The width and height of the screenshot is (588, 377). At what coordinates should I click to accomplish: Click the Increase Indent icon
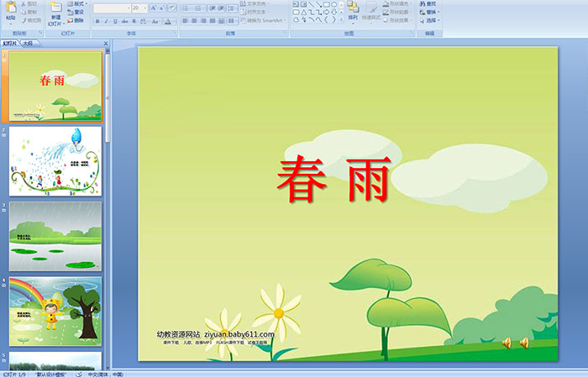tap(221, 8)
